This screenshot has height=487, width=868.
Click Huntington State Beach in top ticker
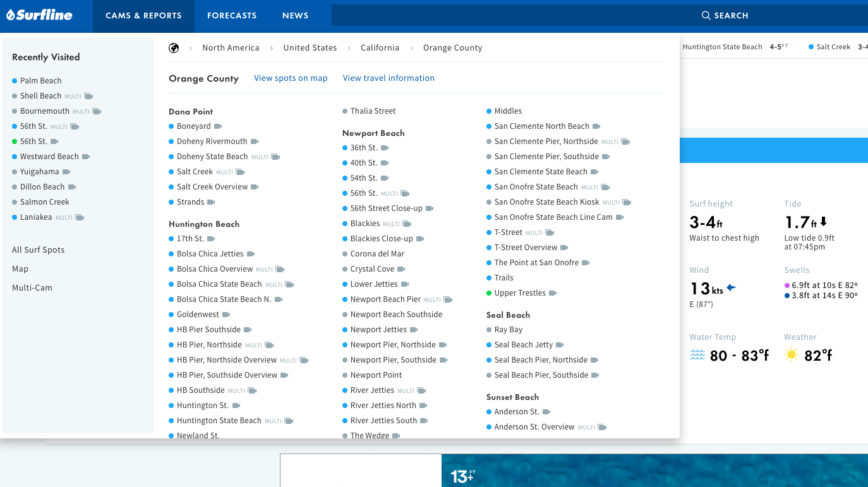722,47
